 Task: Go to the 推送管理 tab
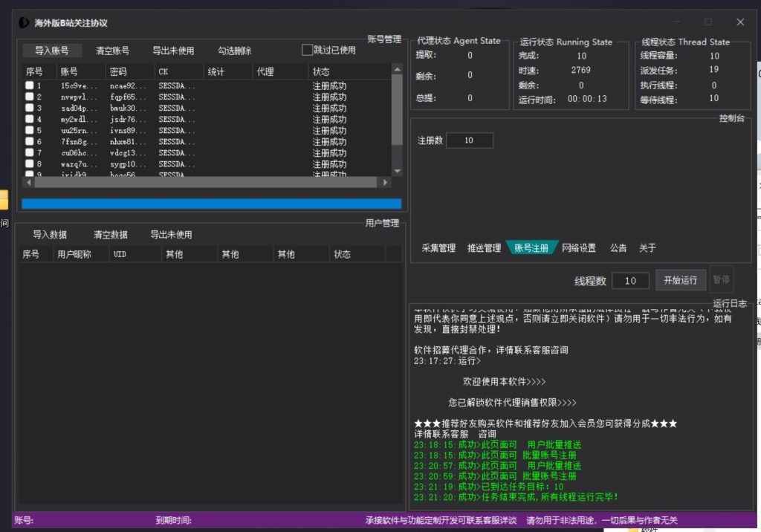point(484,248)
